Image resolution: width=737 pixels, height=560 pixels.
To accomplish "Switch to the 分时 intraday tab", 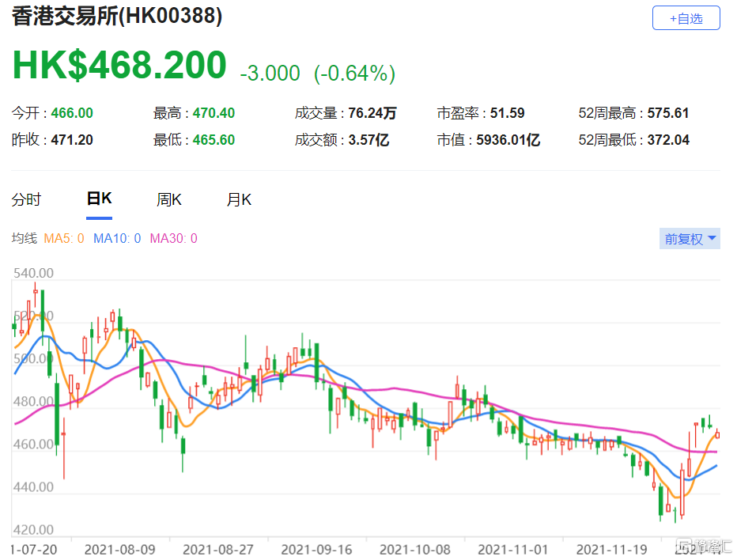I will (x=26, y=199).
